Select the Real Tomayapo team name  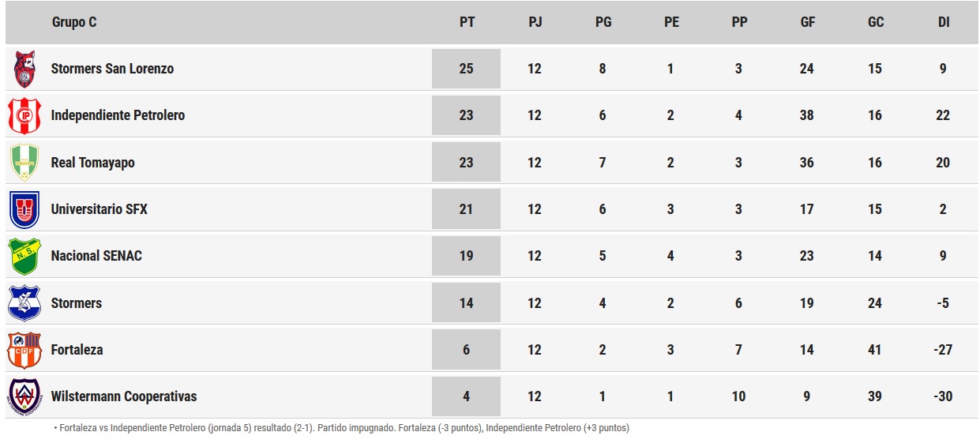click(92, 163)
